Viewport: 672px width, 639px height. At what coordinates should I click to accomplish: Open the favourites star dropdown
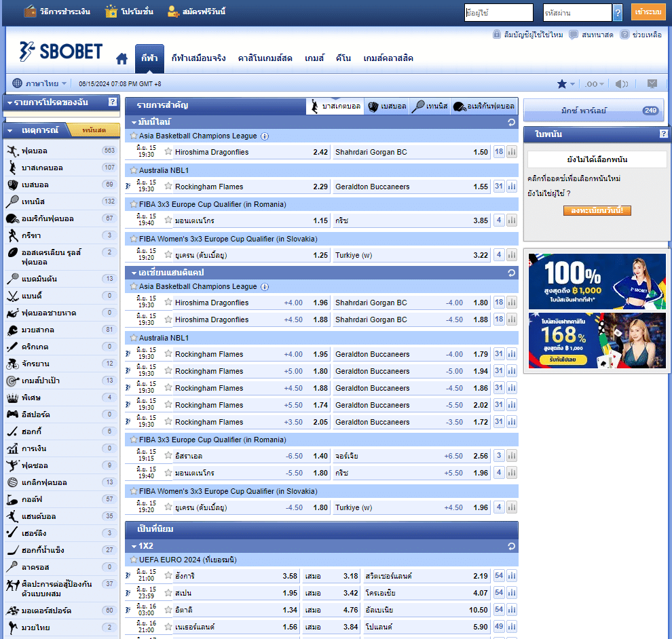tap(565, 84)
